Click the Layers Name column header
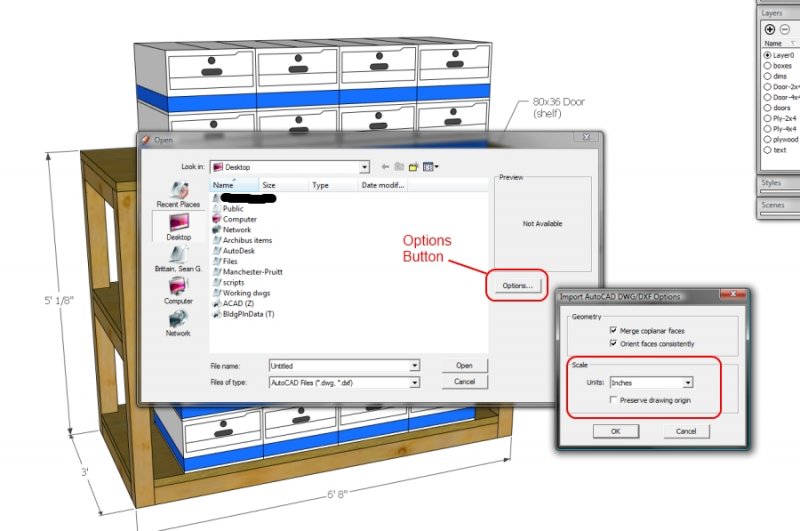 click(773, 43)
